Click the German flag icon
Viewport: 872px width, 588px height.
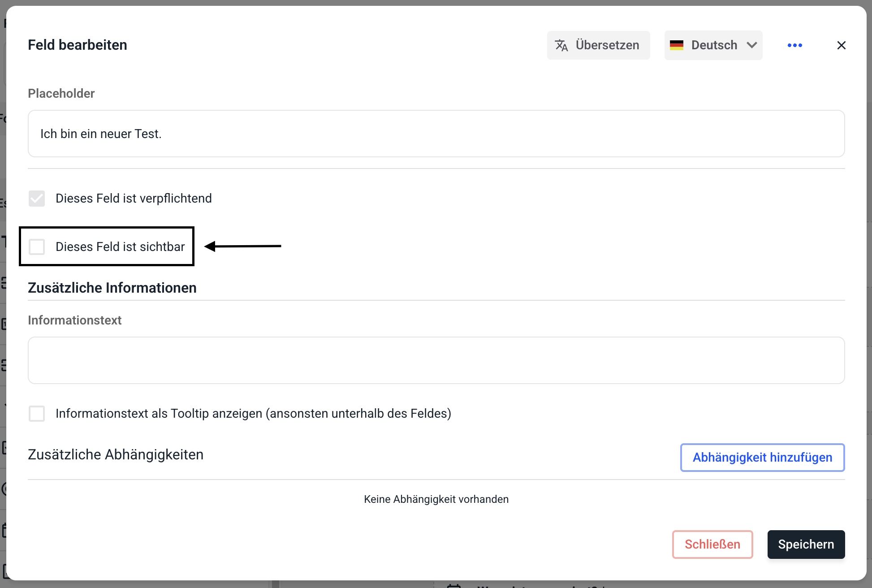(676, 45)
